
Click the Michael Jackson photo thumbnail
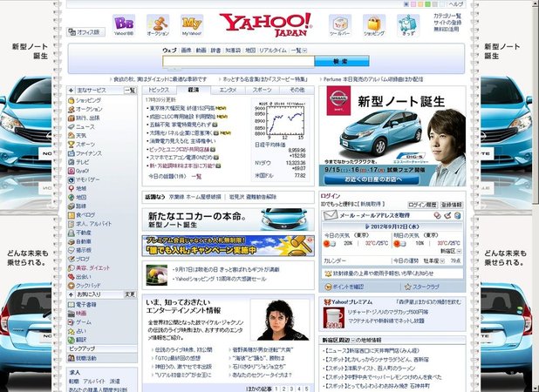pyautogui.click(x=280, y=320)
